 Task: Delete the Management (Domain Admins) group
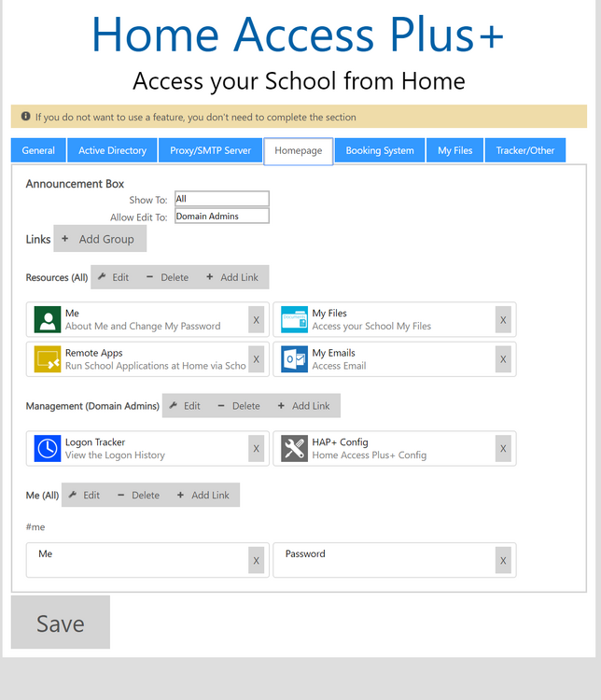pyautogui.click(x=239, y=406)
